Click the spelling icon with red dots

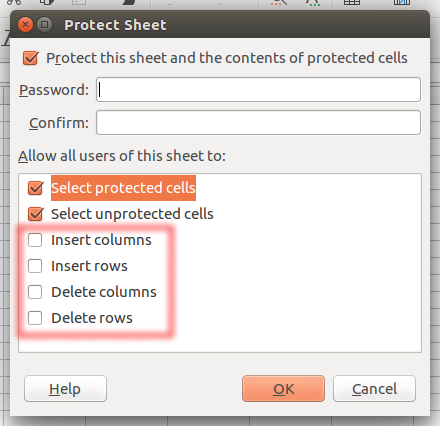point(279,2)
